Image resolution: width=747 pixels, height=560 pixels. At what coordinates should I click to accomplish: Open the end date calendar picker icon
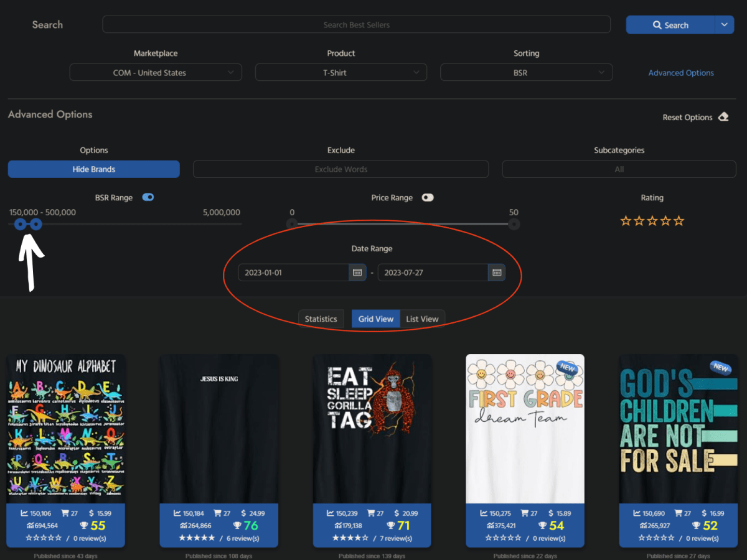(x=496, y=273)
